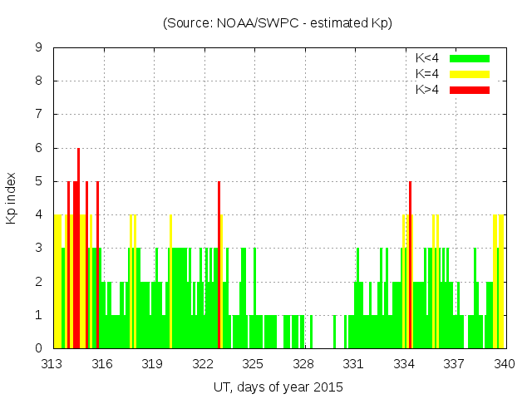The width and height of the screenshot is (532, 399).
Task: Click the 'Kp index' y-axis label
Action: click(x=12, y=198)
